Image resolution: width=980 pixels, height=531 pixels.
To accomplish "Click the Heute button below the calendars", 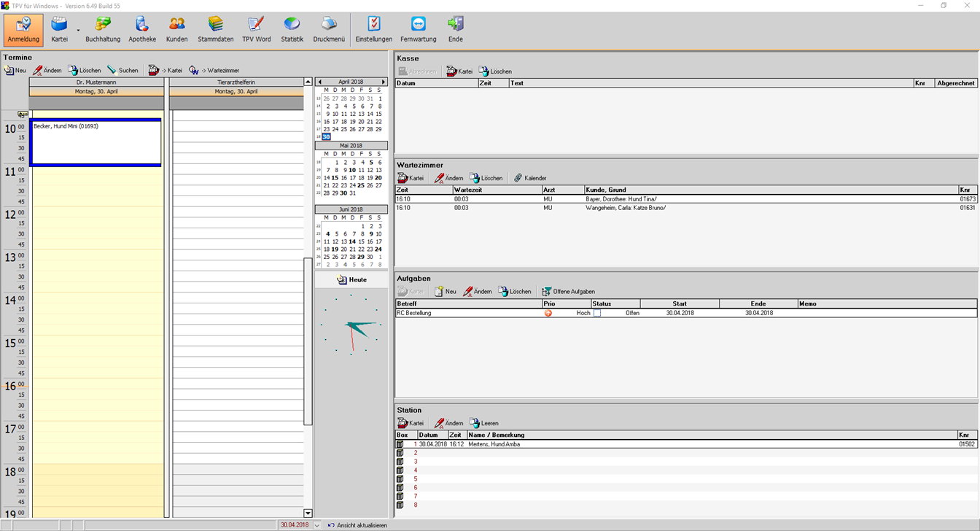I will coord(351,280).
